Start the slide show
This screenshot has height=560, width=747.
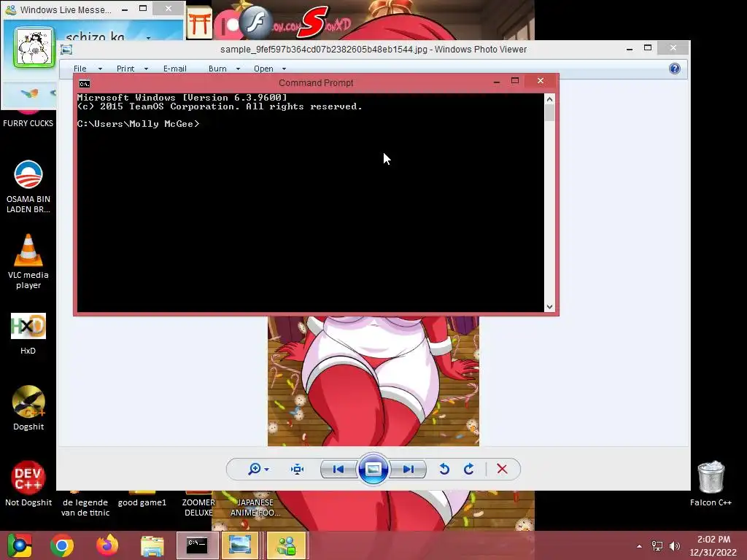[373, 469]
